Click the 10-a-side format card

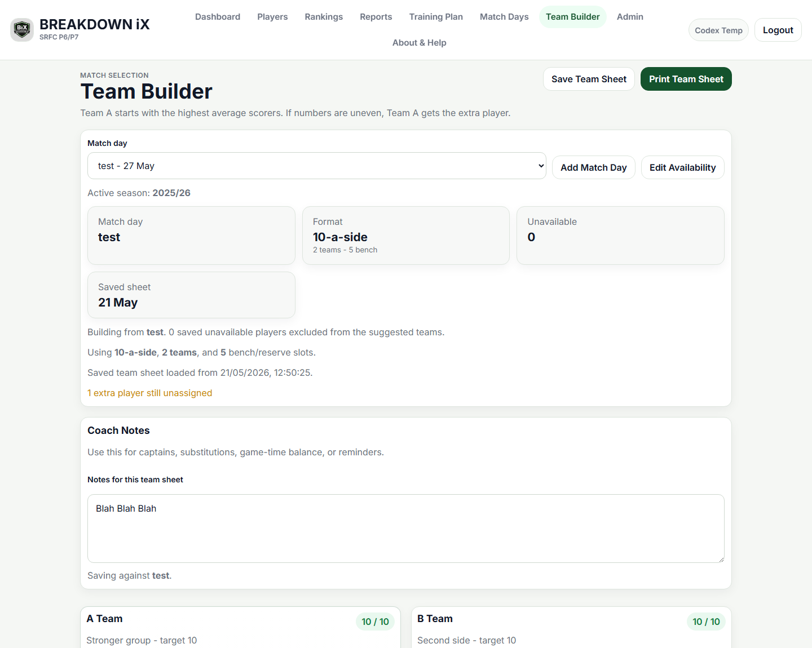click(x=406, y=236)
